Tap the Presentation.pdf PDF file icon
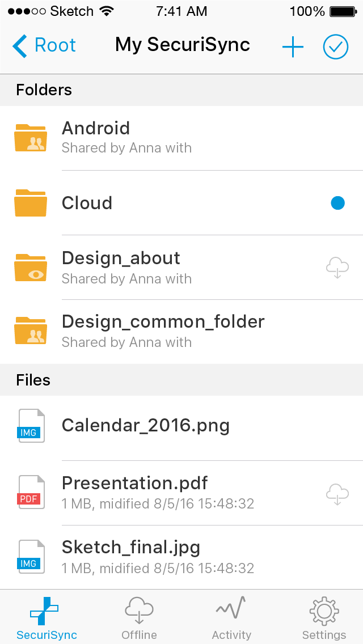The height and width of the screenshot is (644, 363). pyautogui.click(x=31, y=492)
